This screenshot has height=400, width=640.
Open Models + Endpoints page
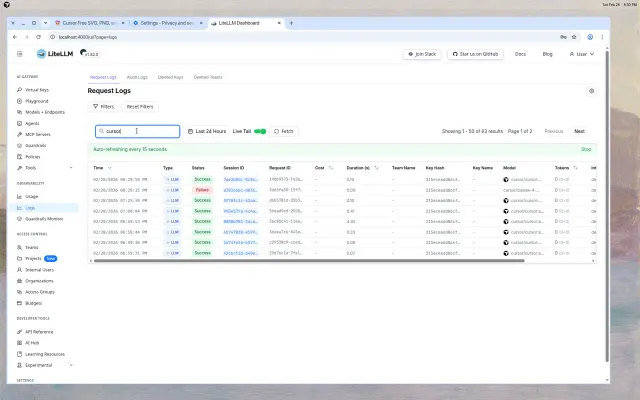pos(44,112)
